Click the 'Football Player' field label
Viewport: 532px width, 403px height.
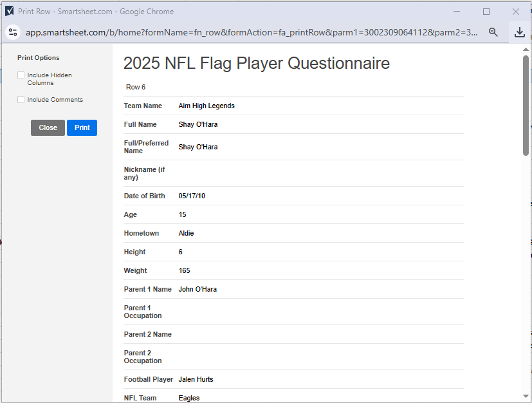pos(148,380)
